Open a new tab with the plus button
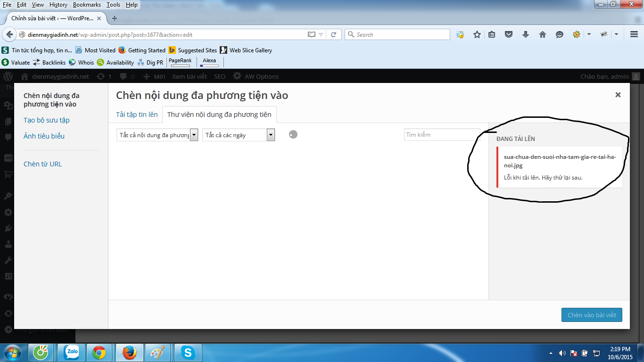The width and height of the screenshot is (644, 362). click(x=114, y=18)
